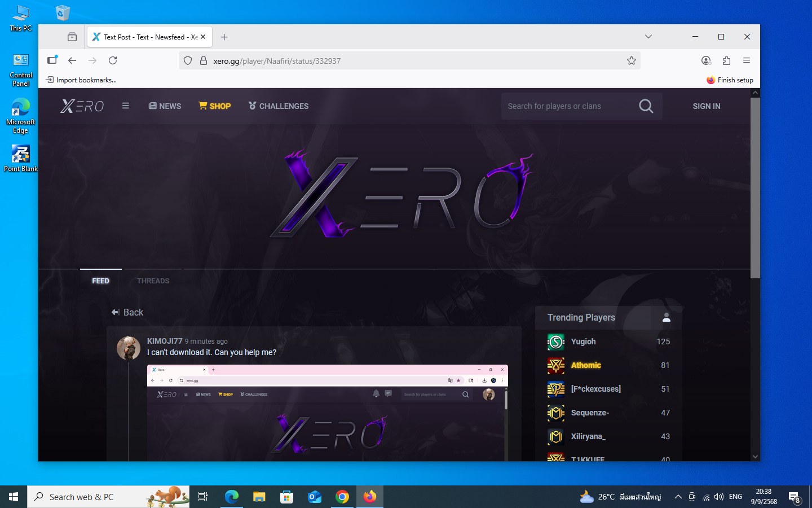This screenshot has width=812, height=508.
Task: Open the Firefox account icon in toolbar
Action: point(706,60)
